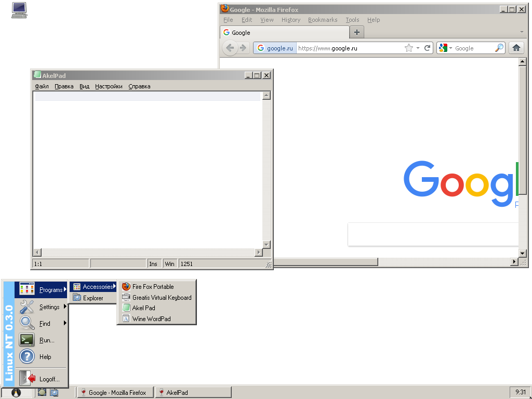Click the 9:31 clock on the taskbar

521,392
